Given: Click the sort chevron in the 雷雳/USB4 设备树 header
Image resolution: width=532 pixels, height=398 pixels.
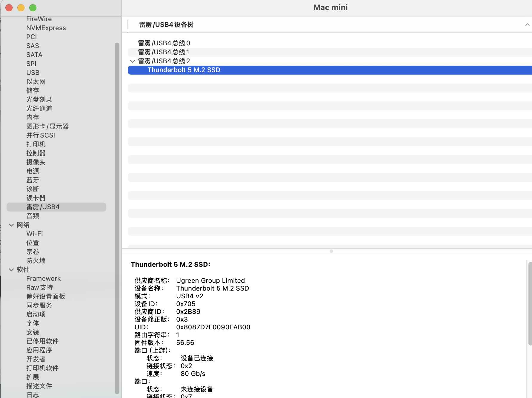Looking at the screenshot, I should (x=527, y=25).
